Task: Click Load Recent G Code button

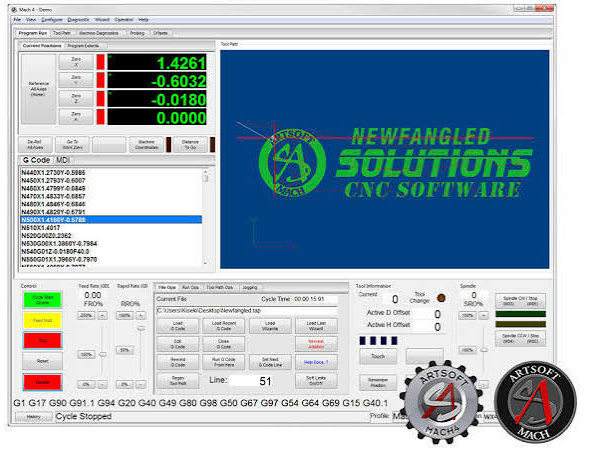Action: coord(224,326)
